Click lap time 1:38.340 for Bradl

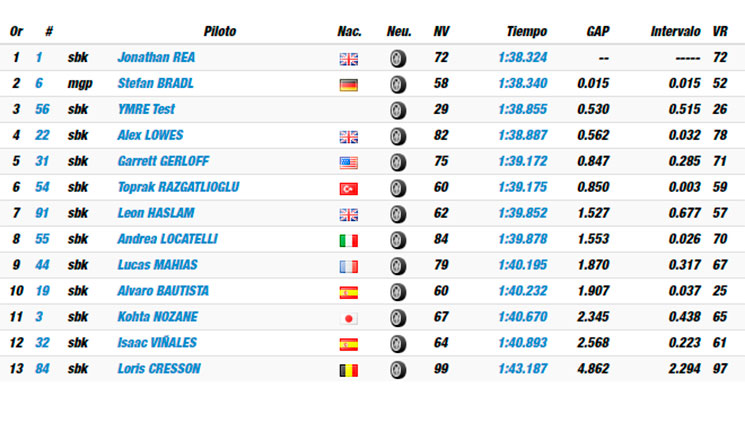(523, 84)
